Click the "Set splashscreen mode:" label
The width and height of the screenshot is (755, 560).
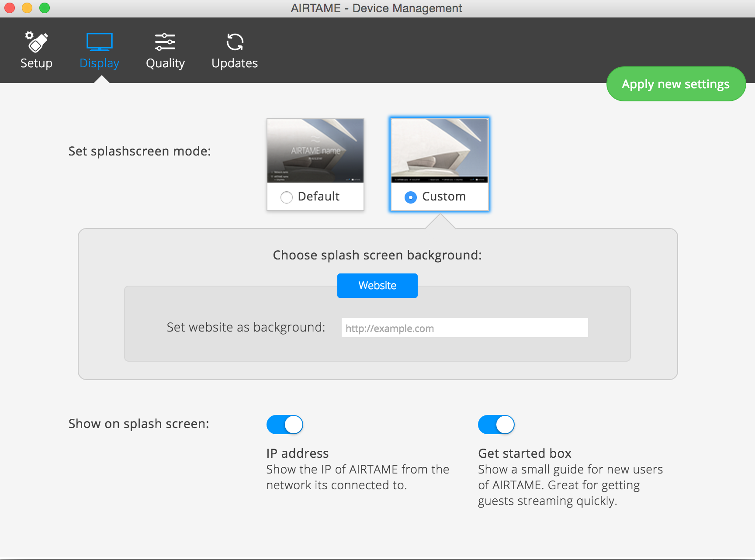[140, 151]
